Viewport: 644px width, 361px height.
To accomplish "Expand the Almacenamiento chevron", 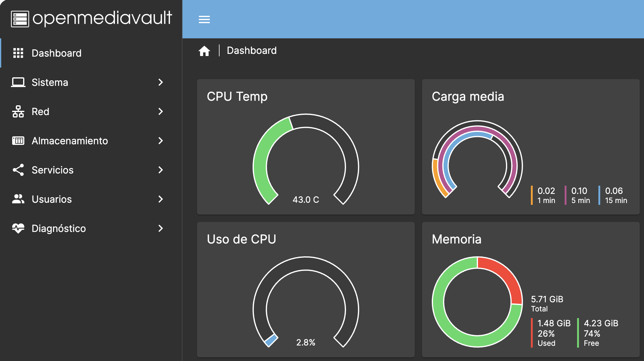I will (161, 141).
